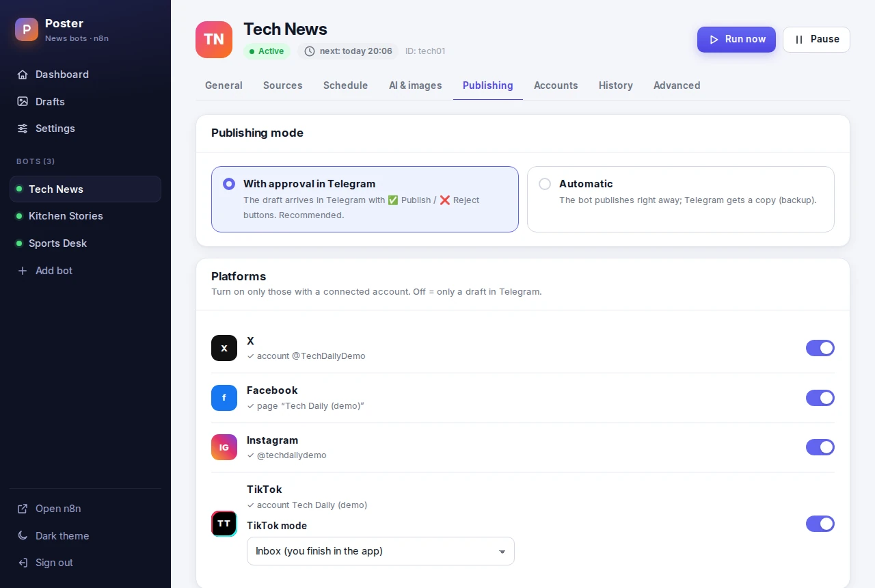875x588 pixels.
Task: Click the play icon in Run now
Action: 714,40
